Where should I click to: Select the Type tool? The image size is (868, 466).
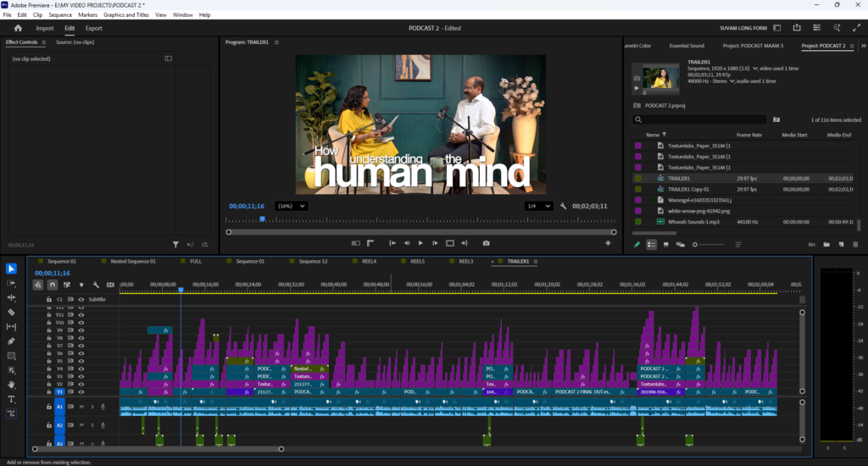(11, 399)
